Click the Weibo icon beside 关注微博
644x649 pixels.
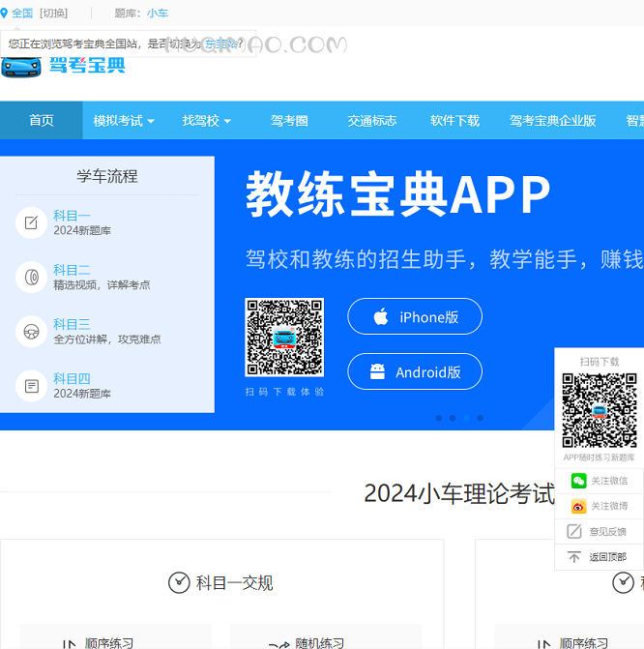click(578, 506)
